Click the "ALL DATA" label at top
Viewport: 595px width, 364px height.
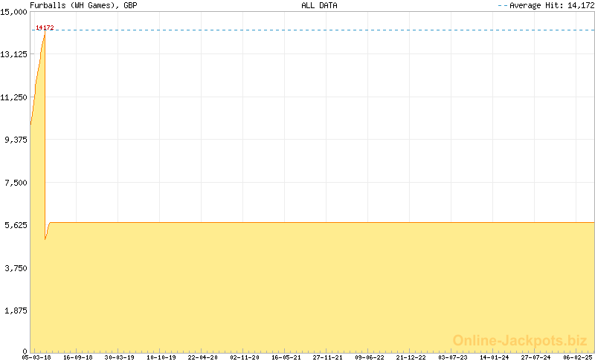pos(319,5)
